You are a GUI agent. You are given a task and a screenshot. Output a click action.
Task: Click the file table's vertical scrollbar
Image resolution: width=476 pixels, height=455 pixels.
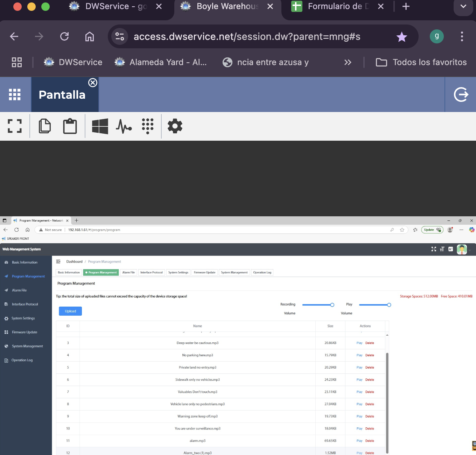[387, 402]
